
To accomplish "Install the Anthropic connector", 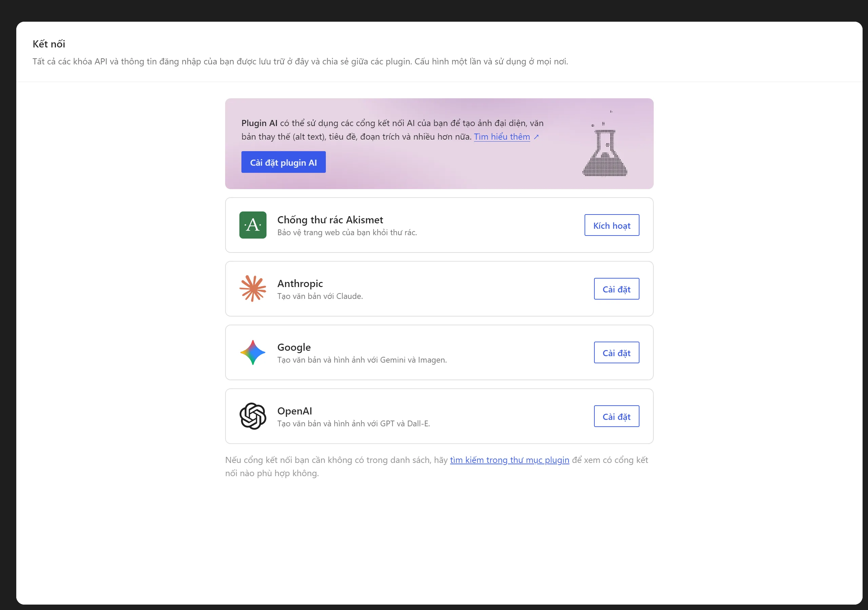I will (617, 289).
